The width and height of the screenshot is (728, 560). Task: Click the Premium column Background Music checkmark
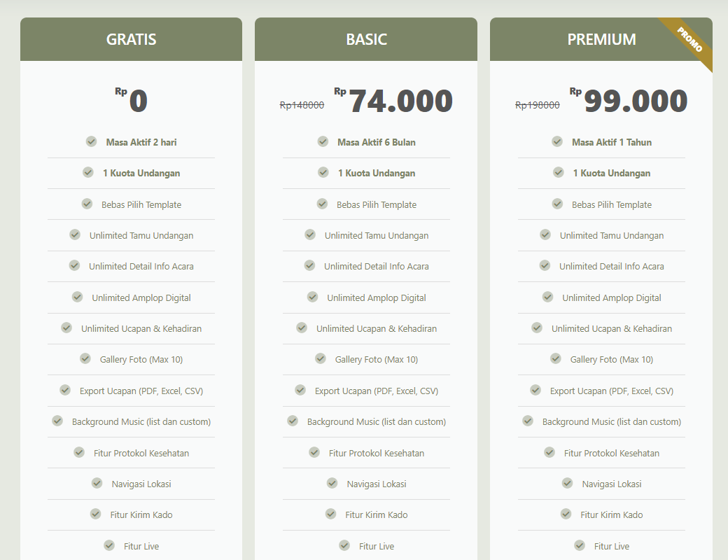pyautogui.click(x=528, y=421)
